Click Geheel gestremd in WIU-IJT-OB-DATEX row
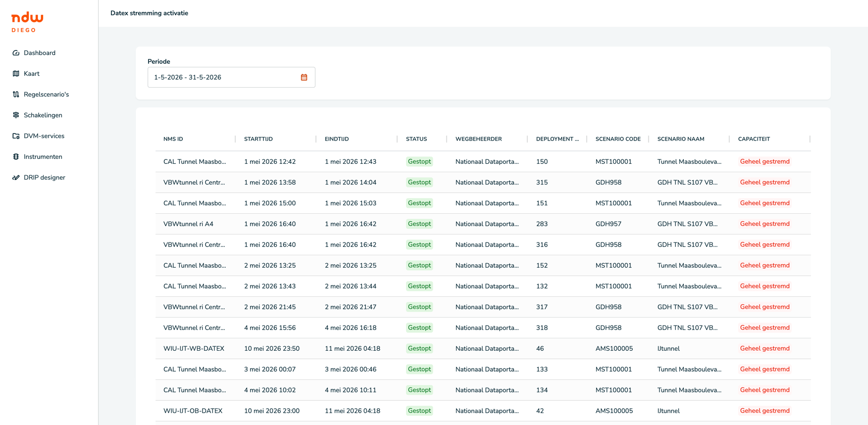The width and height of the screenshot is (868, 425). point(765,411)
